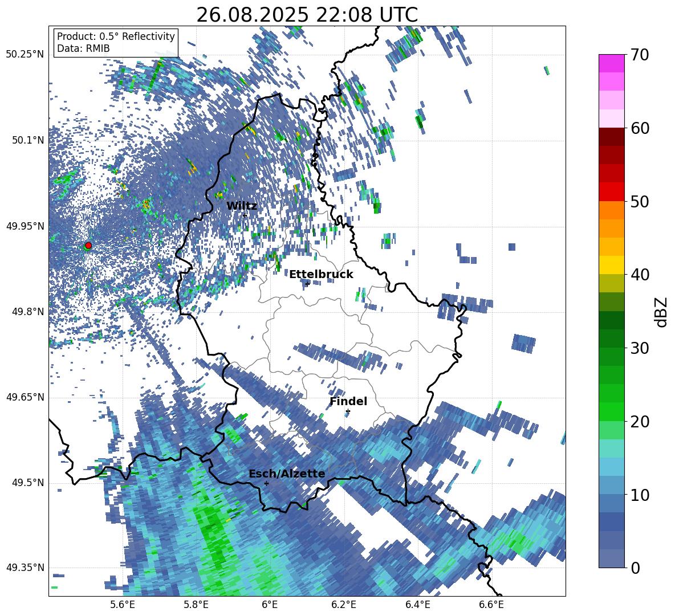
Task: Click the bright magenta colorbar segment below 70
Action: coord(612,63)
